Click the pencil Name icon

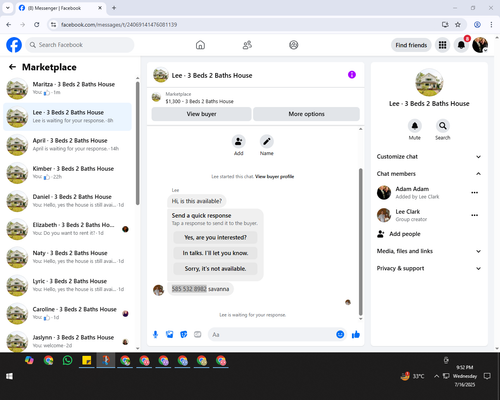pos(267,142)
